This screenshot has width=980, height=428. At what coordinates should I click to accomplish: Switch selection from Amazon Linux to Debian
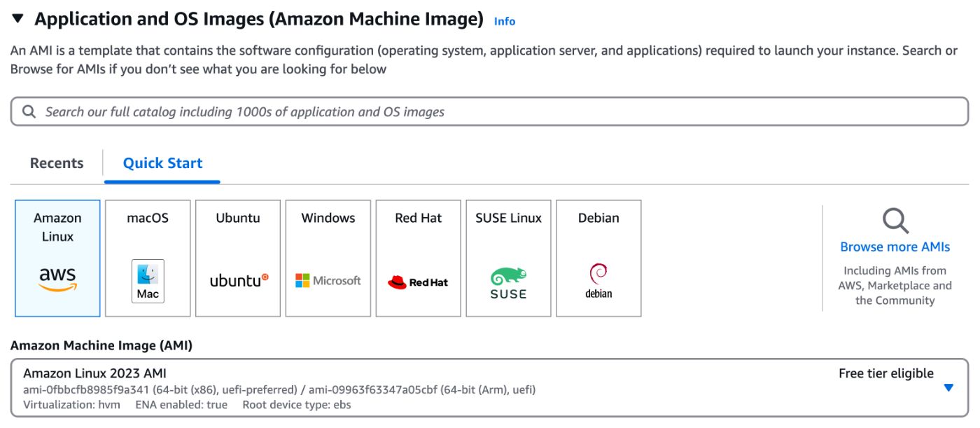[x=598, y=258]
